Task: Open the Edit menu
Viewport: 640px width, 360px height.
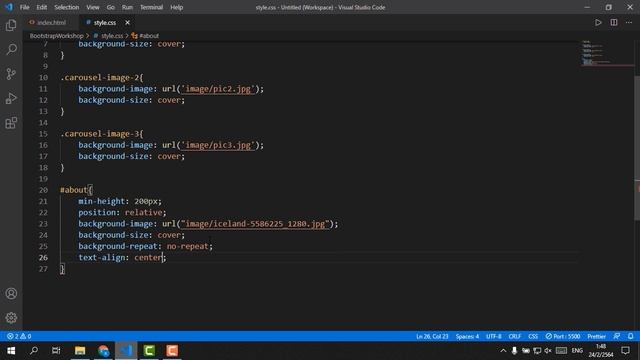Action: click(x=41, y=7)
